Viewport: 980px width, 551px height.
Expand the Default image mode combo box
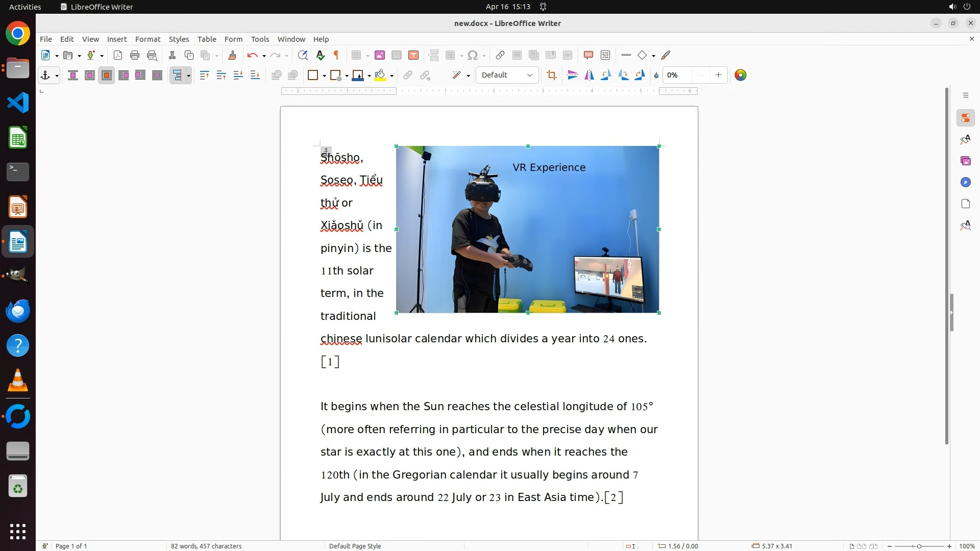pos(529,76)
